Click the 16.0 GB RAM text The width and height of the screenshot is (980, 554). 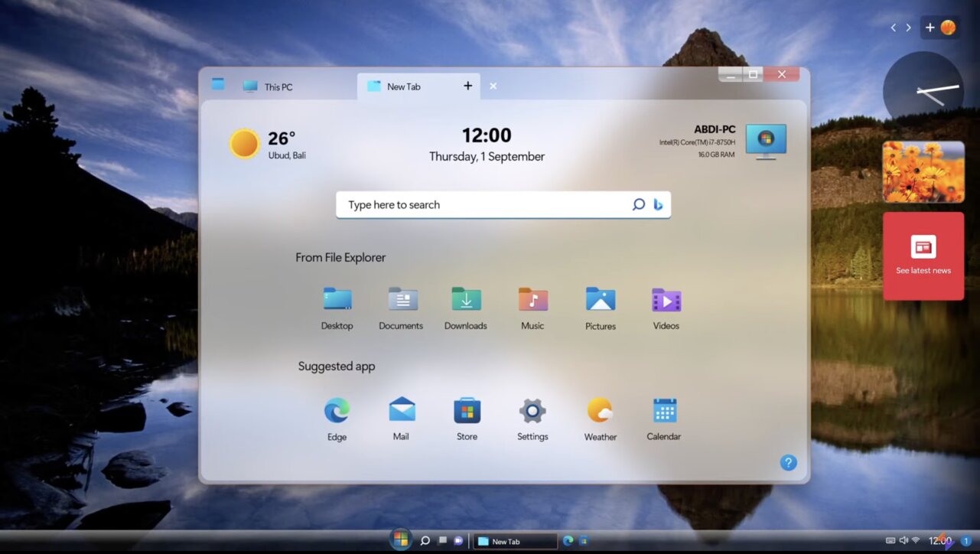click(716, 155)
